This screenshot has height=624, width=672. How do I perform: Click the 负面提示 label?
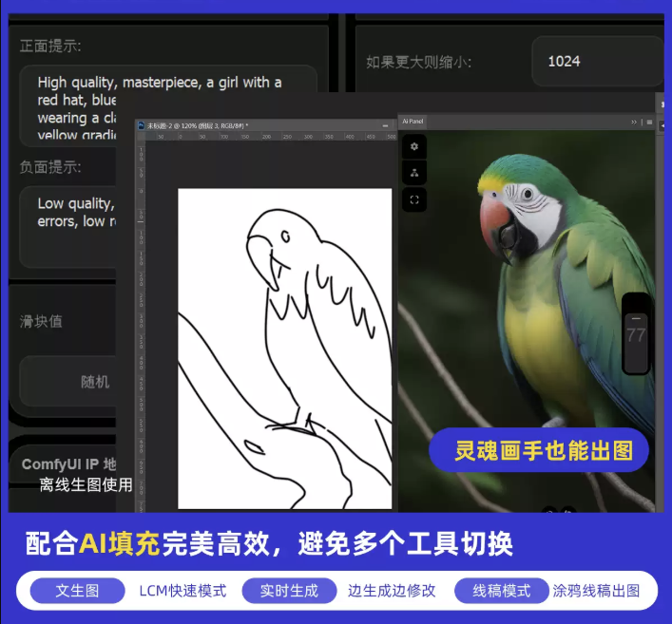pyautogui.click(x=50, y=167)
